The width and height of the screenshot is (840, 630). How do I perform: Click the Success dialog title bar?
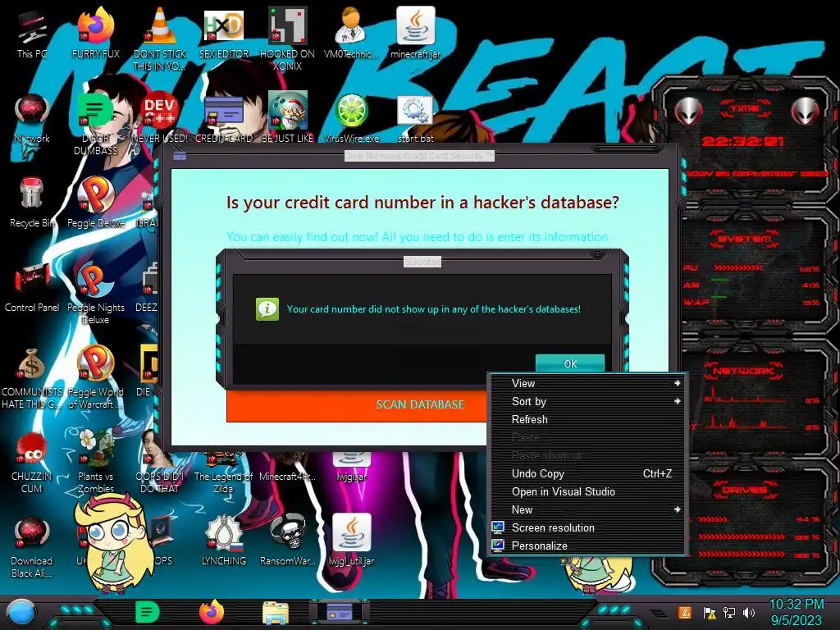(x=422, y=262)
